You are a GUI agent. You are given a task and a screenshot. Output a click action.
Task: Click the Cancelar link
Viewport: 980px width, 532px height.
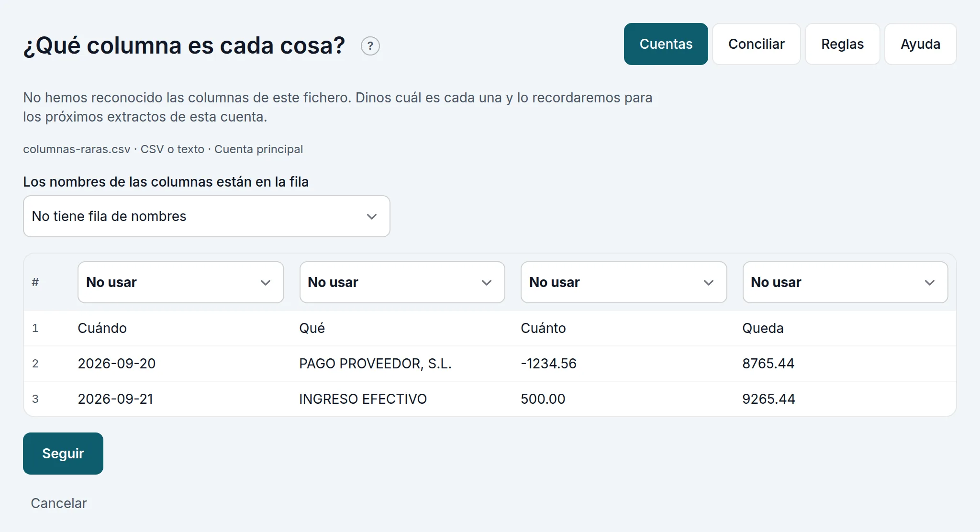(59, 503)
